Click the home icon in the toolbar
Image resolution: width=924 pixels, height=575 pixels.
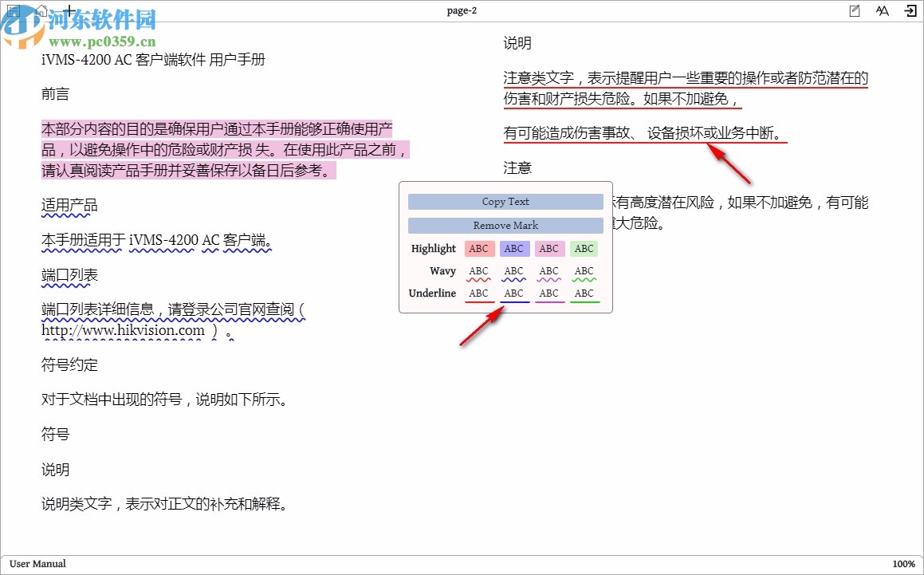coord(41,10)
